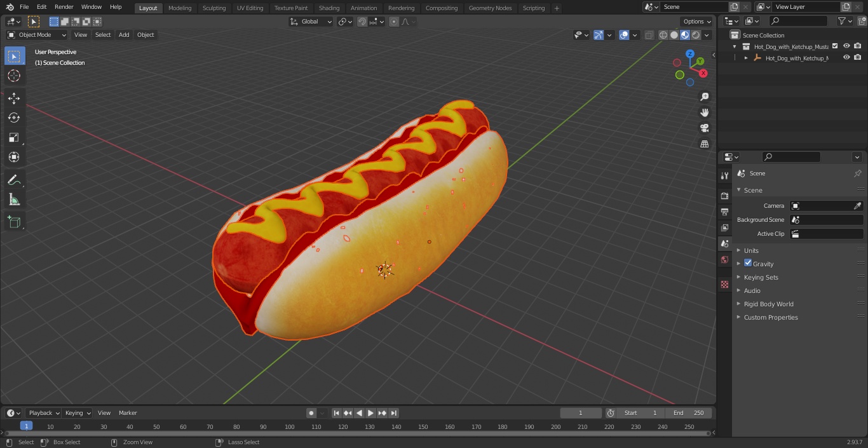Select the Cursor tool in left toolbar
868x448 pixels.
click(x=14, y=76)
